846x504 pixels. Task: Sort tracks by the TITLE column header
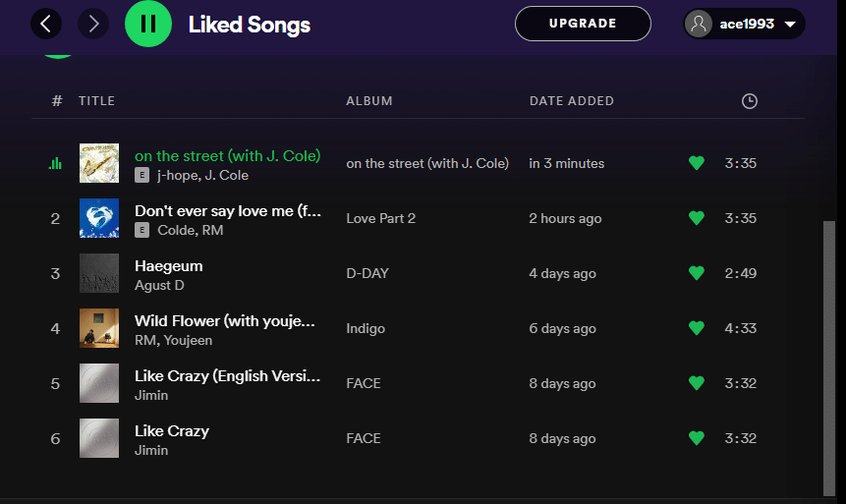point(96,101)
